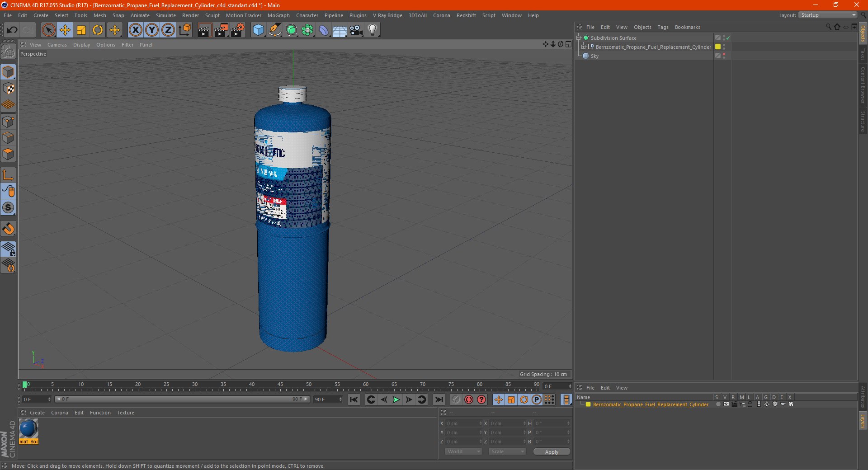Collapse the Subdivision Surface tree

[579, 38]
